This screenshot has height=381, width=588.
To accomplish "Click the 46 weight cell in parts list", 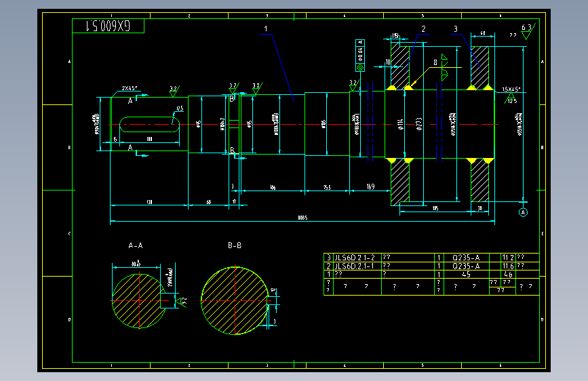I will click(x=508, y=274).
